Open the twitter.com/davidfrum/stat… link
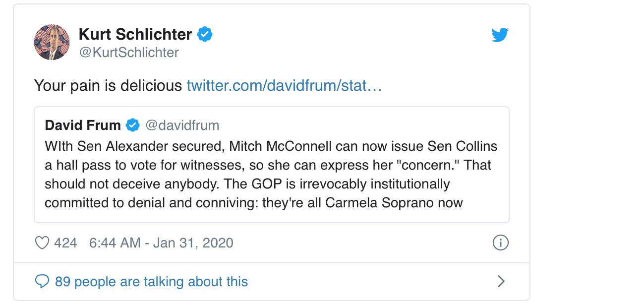Viewport: 644px width, 306px height. point(284,86)
